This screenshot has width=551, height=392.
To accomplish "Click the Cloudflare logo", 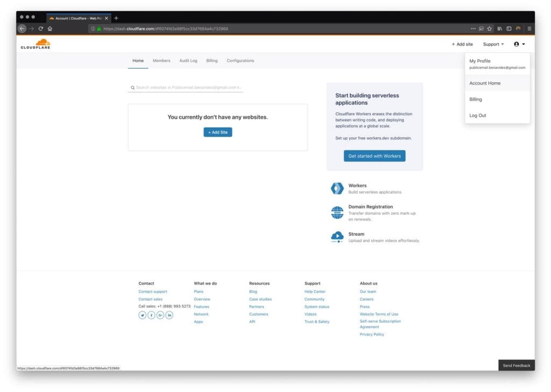I will [x=35, y=44].
